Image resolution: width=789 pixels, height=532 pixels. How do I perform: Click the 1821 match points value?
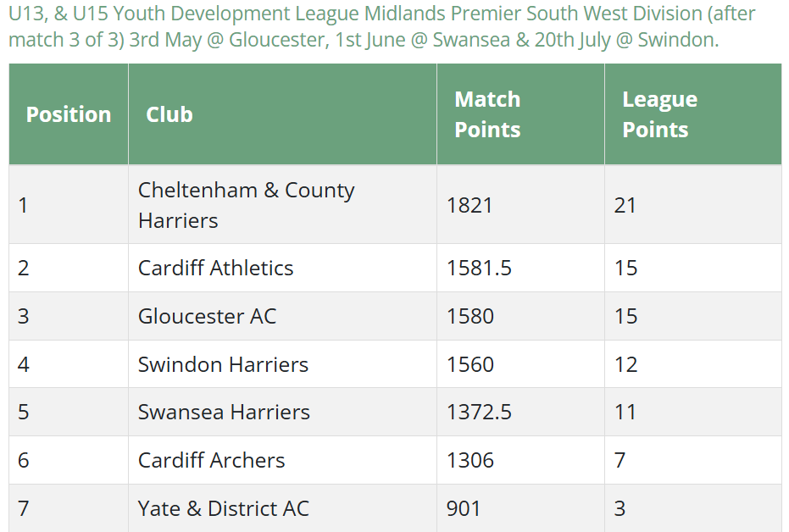click(x=470, y=205)
